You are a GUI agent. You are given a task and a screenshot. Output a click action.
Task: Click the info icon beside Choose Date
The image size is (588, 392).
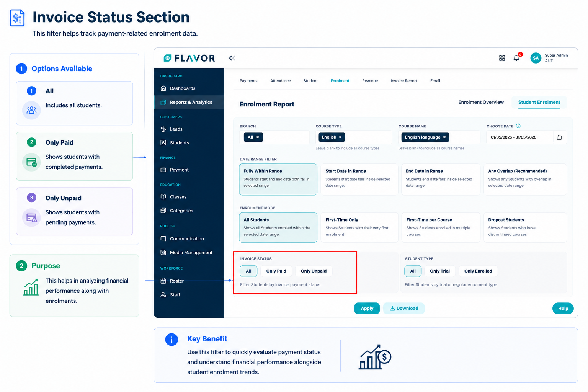(518, 126)
